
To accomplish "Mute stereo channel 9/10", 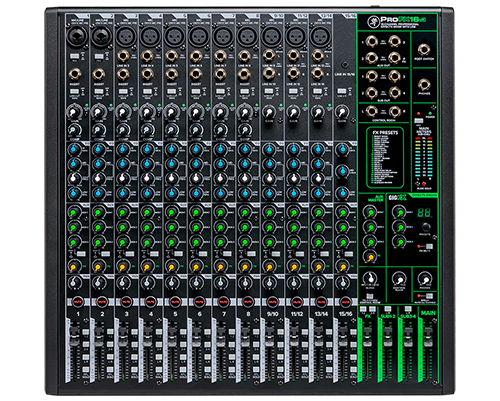I will tap(272, 302).
